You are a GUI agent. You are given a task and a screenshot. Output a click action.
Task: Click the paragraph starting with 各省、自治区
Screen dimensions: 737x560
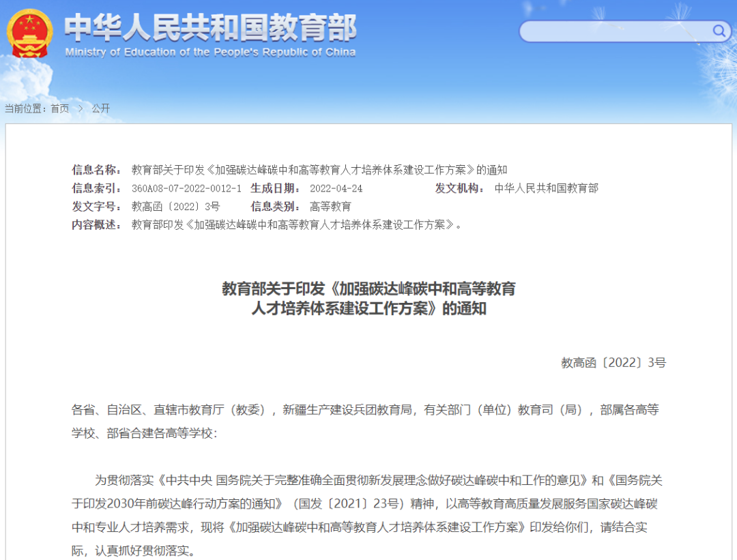[365, 421]
